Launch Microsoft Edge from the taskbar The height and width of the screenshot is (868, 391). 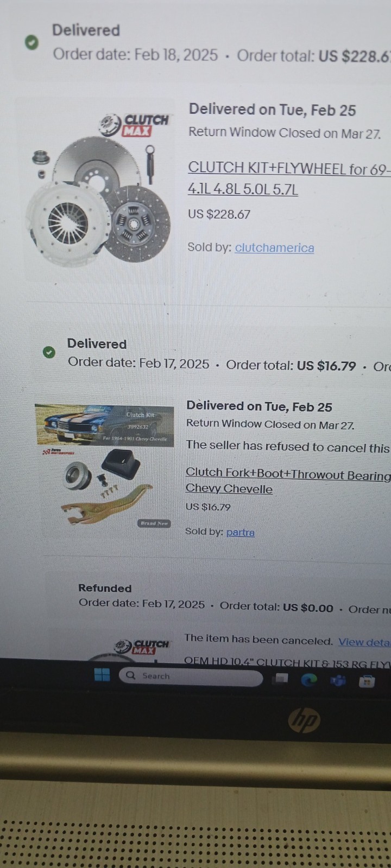[x=309, y=680]
